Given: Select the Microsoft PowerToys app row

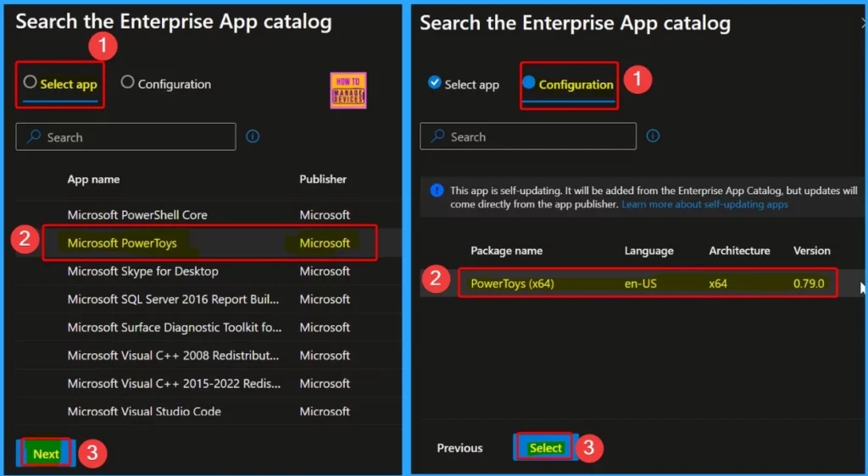Looking at the screenshot, I should pos(209,243).
